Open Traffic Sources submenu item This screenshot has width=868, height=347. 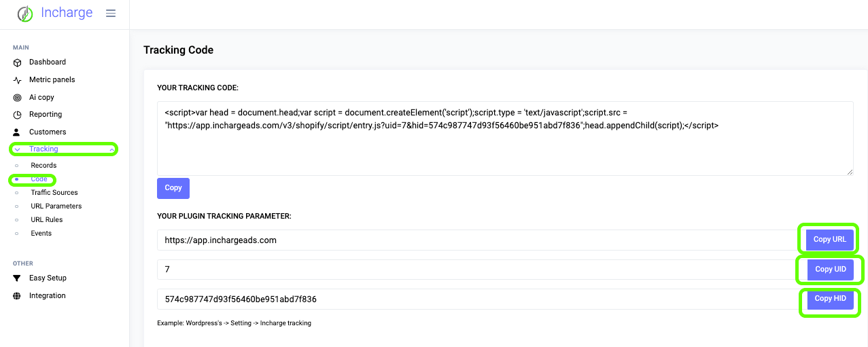coord(54,193)
